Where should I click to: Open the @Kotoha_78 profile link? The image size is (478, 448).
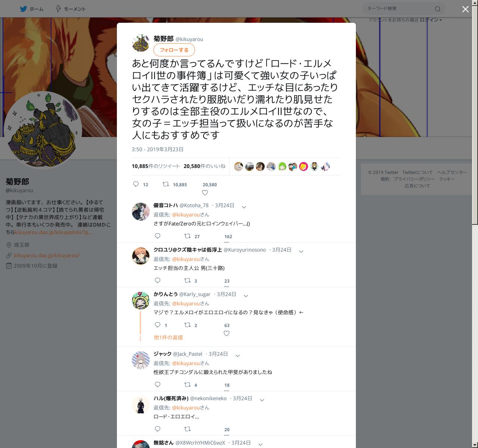[194, 205]
